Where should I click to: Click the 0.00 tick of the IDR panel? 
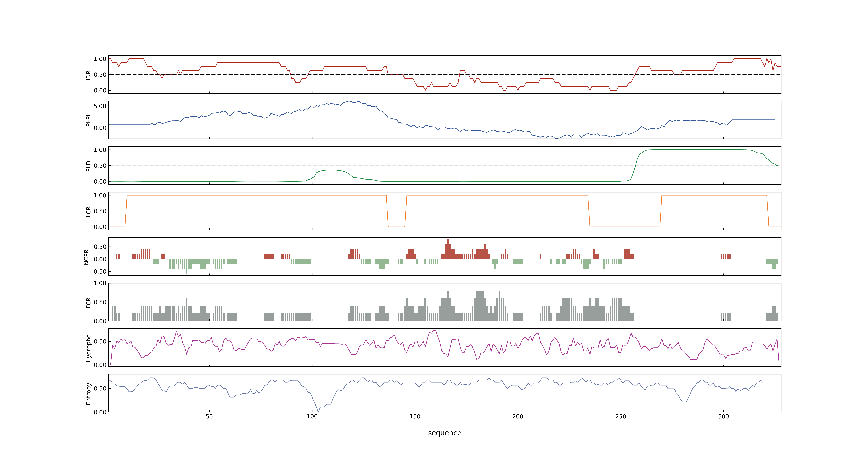pos(100,90)
